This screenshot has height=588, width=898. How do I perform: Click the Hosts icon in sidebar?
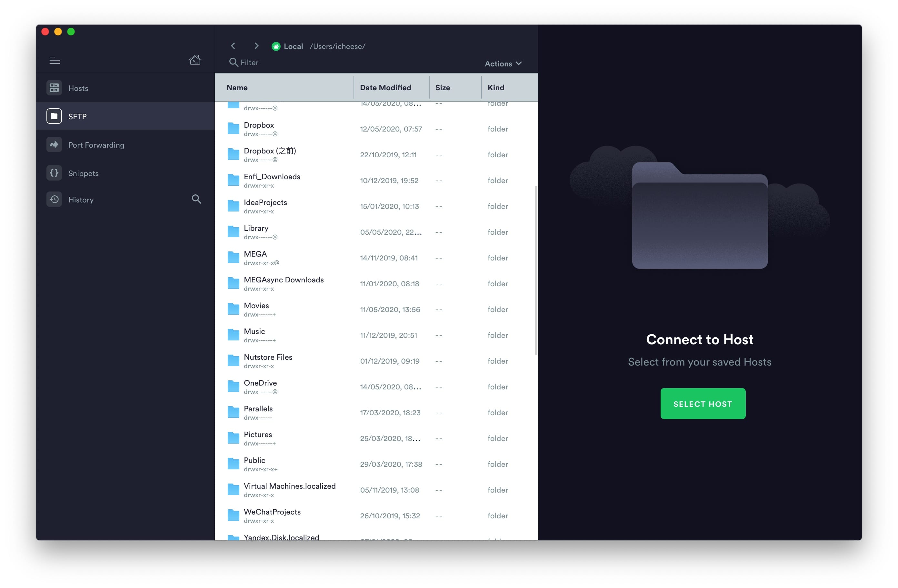54,88
